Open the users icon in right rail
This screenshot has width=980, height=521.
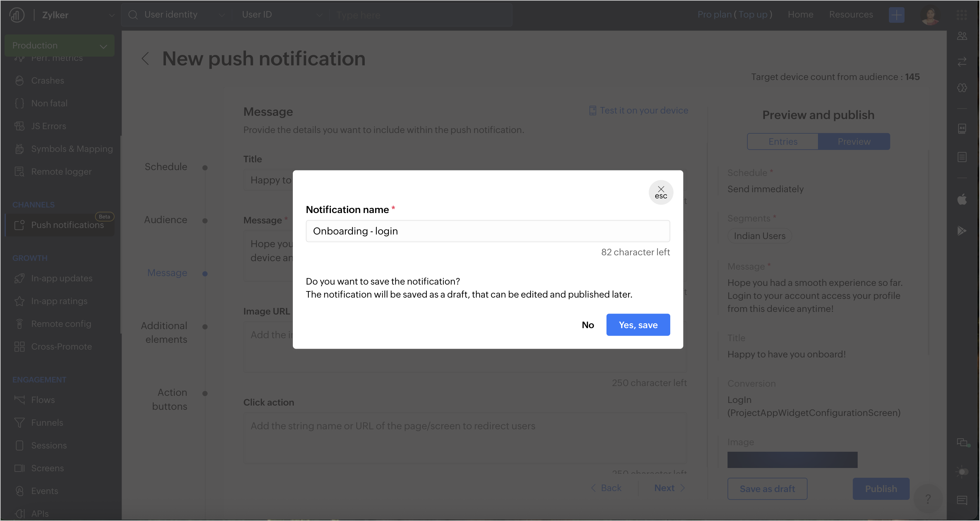point(962,36)
